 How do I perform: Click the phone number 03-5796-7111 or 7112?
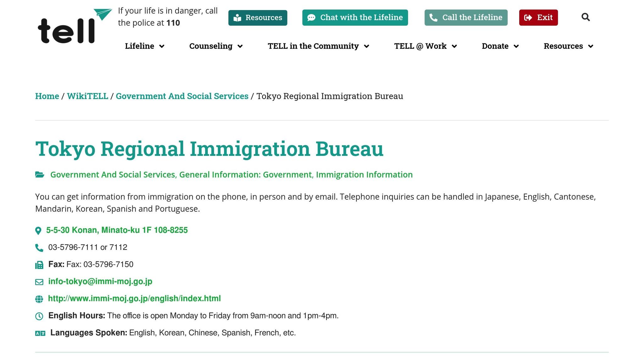click(x=88, y=248)
